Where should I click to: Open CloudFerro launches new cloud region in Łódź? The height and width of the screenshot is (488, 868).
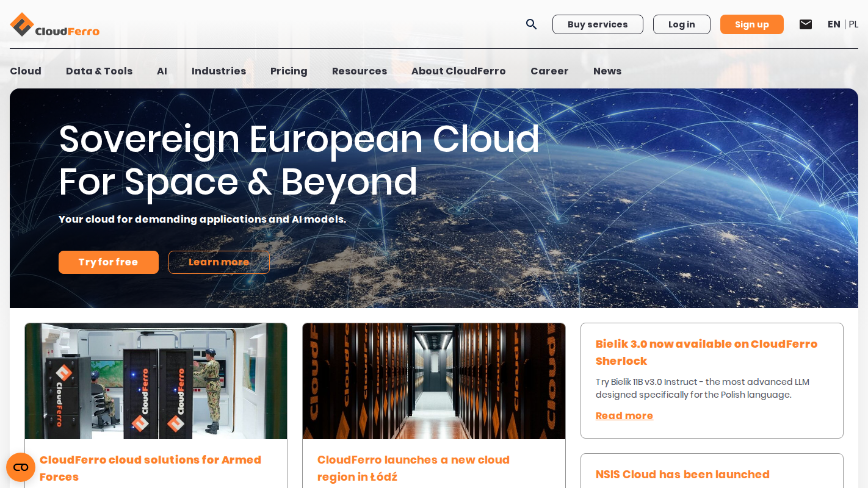point(413,468)
